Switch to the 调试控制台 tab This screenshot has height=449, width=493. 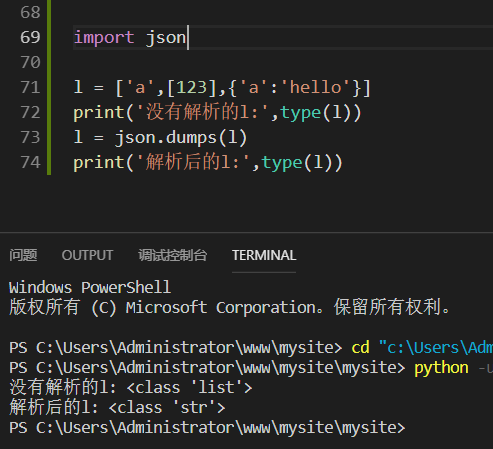[x=173, y=255]
